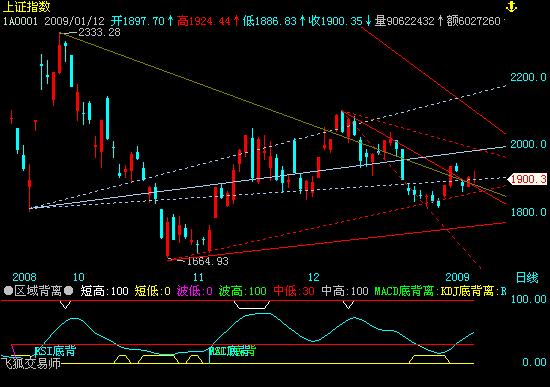Click the yellow anchor icon at top right
Image resolution: width=550 pixels, height=387 pixels.
[x=511, y=7]
